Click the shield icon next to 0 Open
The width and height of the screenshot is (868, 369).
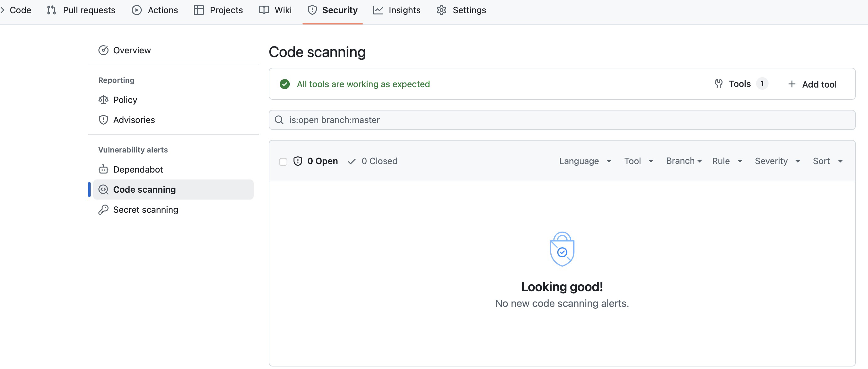coord(298,161)
